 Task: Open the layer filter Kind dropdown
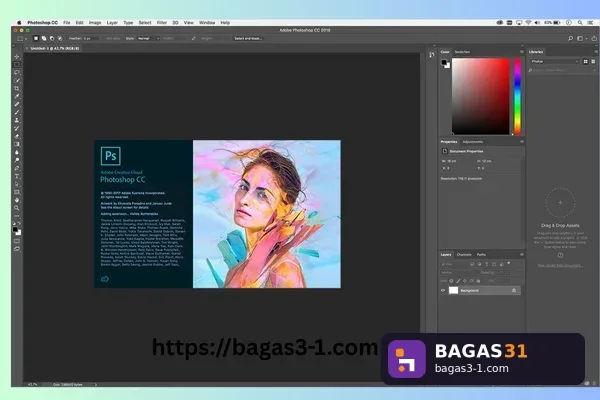pyautogui.click(x=453, y=264)
